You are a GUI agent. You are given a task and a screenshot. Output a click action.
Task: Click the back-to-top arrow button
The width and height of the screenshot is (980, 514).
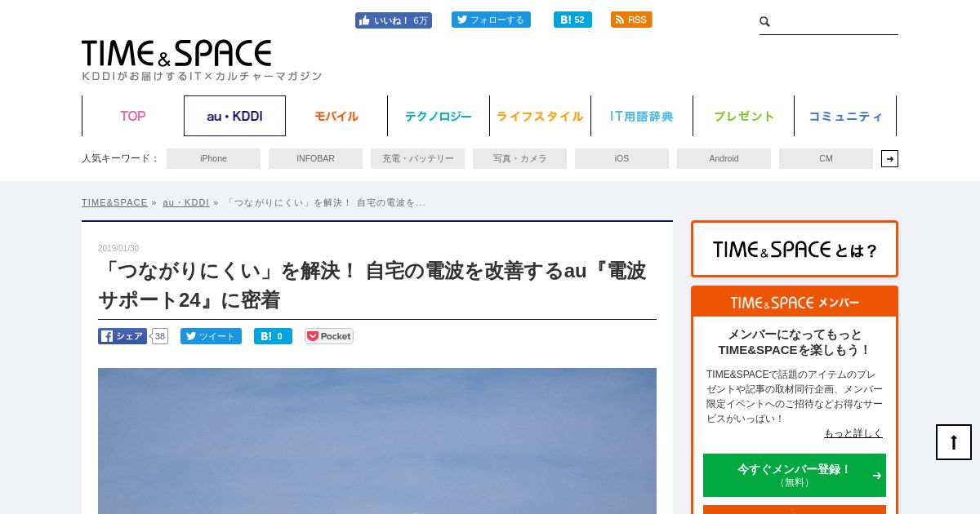954,442
